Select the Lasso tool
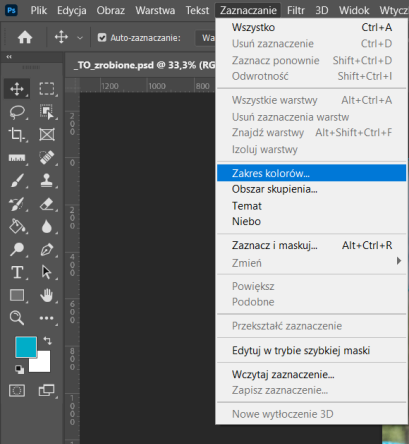 pyautogui.click(x=17, y=112)
